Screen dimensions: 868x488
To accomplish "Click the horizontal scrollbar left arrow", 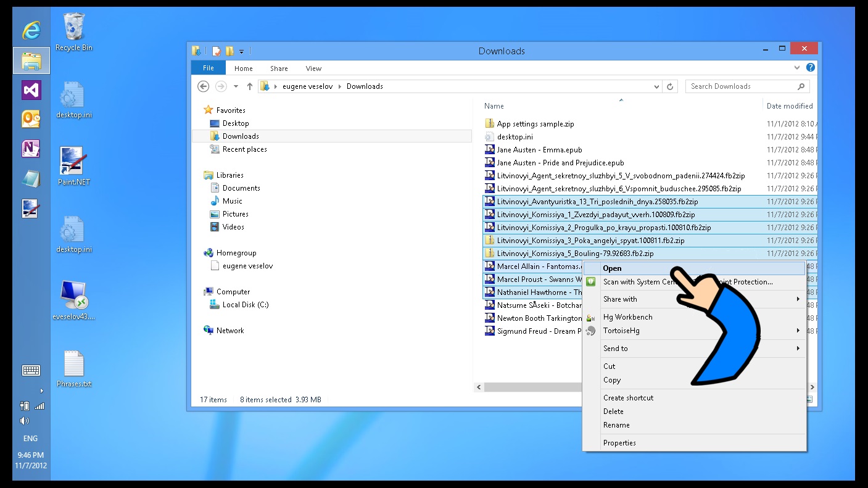I will pos(478,387).
